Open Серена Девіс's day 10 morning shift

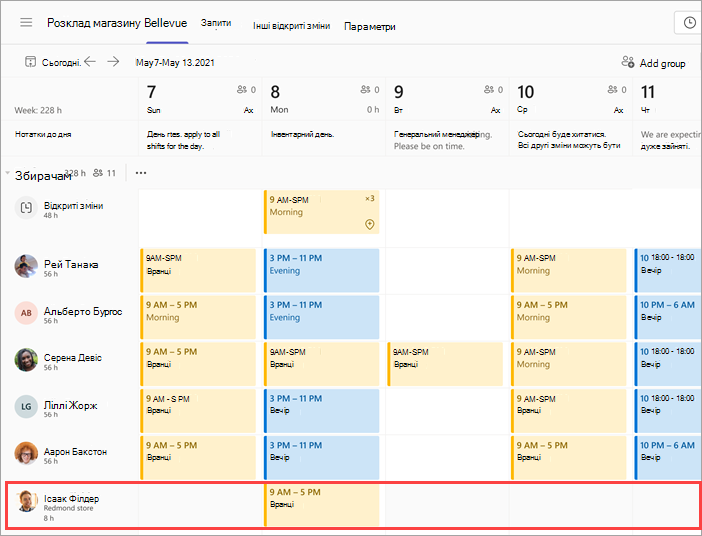pos(569,364)
